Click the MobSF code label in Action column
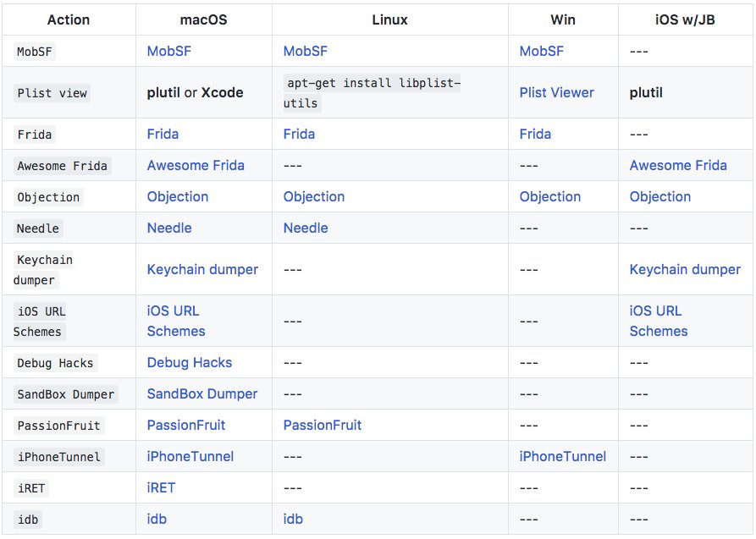Viewport: 756px width, 539px height. 34,52
